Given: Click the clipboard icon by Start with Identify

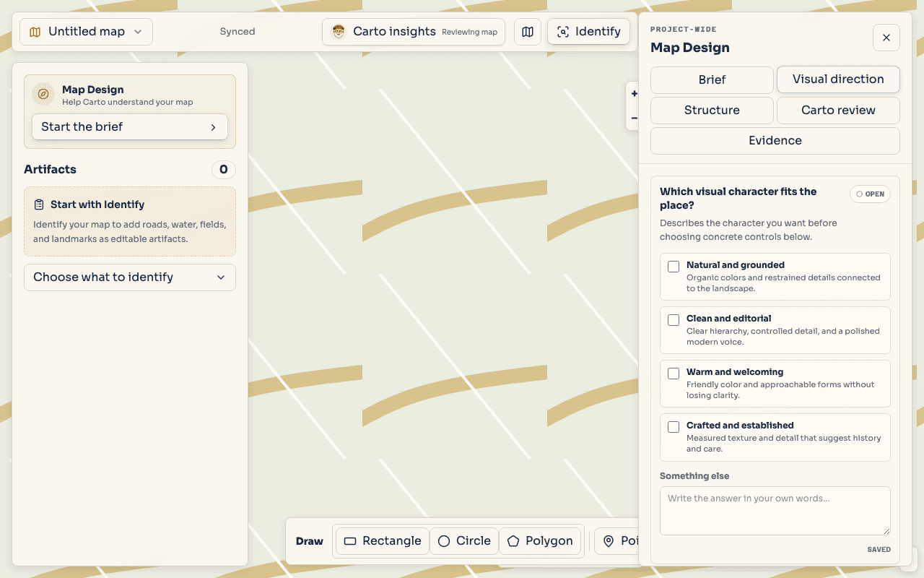Looking at the screenshot, I should [x=39, y=205].
